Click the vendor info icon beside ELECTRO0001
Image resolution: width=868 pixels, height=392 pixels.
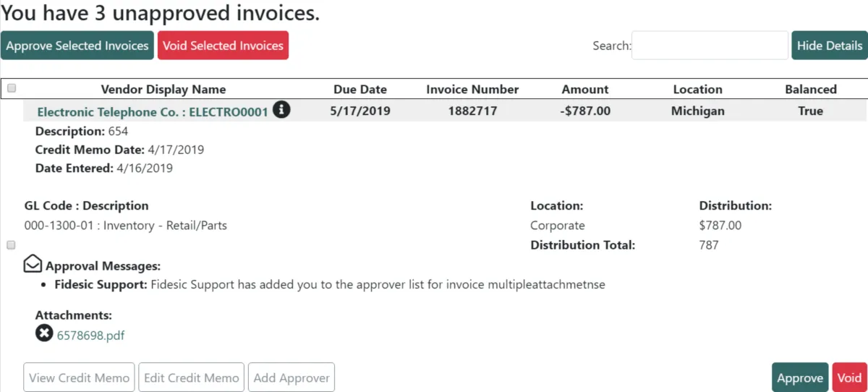pyautogui.click(x=282, y=110)
